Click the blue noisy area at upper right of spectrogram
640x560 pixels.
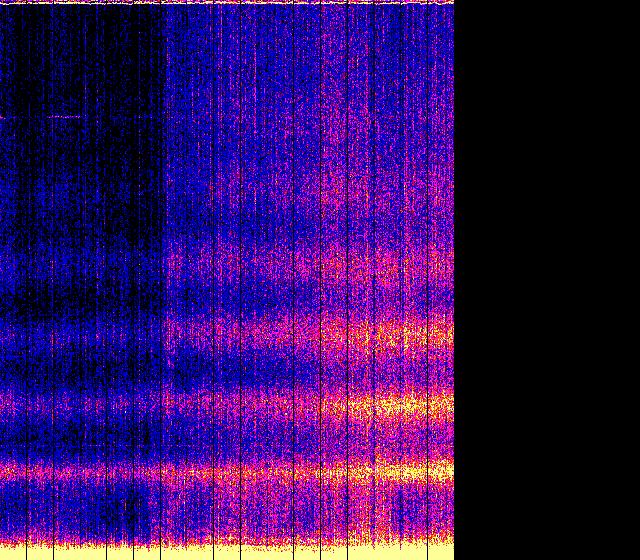(x=380, y=70)
